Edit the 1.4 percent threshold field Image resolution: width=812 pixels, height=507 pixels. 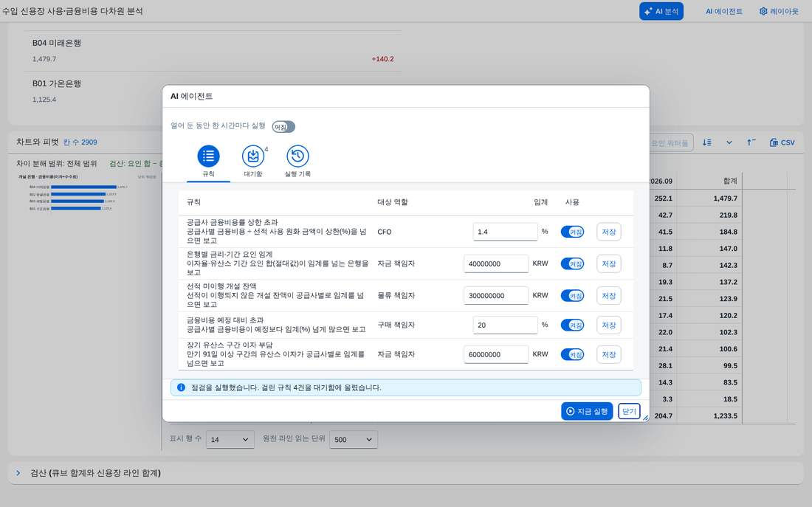click(505, 232)
